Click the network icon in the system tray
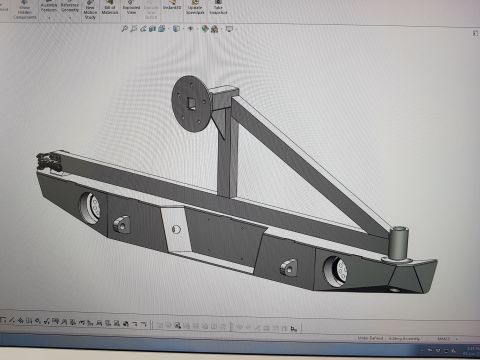The image size is (480, 360). 446,351
